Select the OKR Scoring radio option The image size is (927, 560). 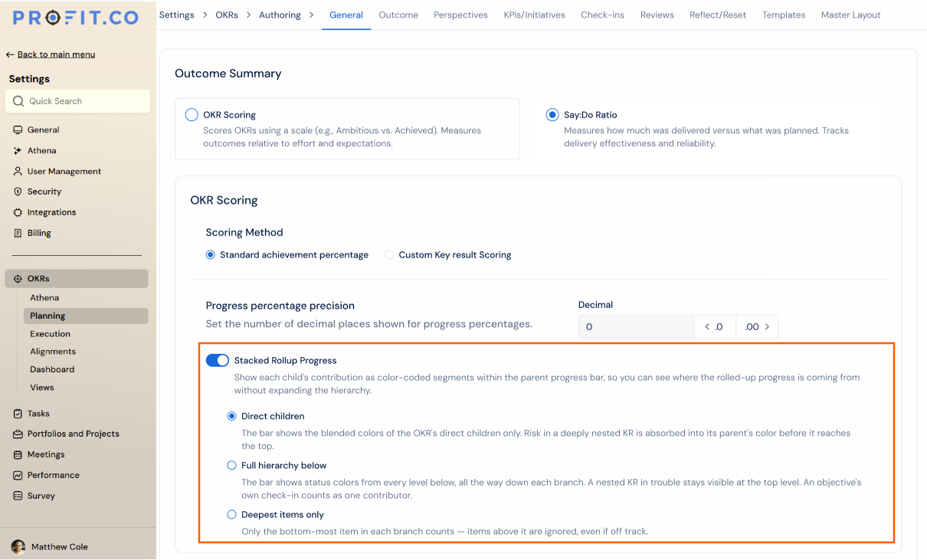[x=192, y=115]
